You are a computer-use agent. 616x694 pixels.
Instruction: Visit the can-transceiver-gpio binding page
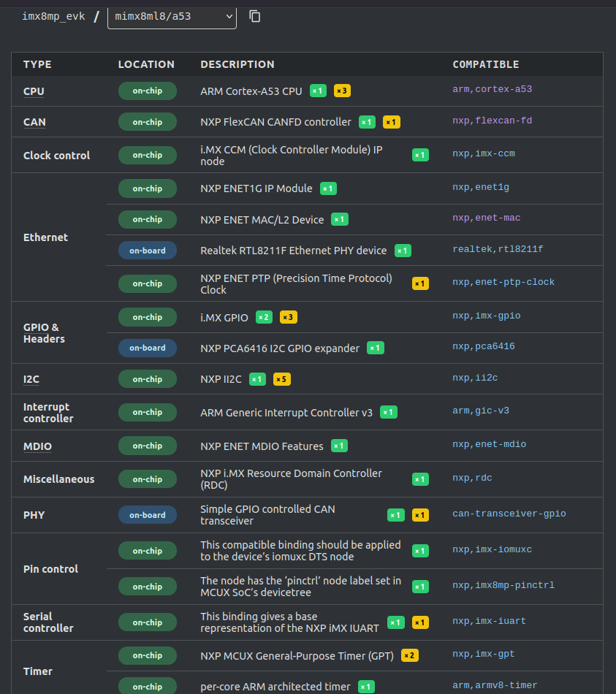(509, 514)
